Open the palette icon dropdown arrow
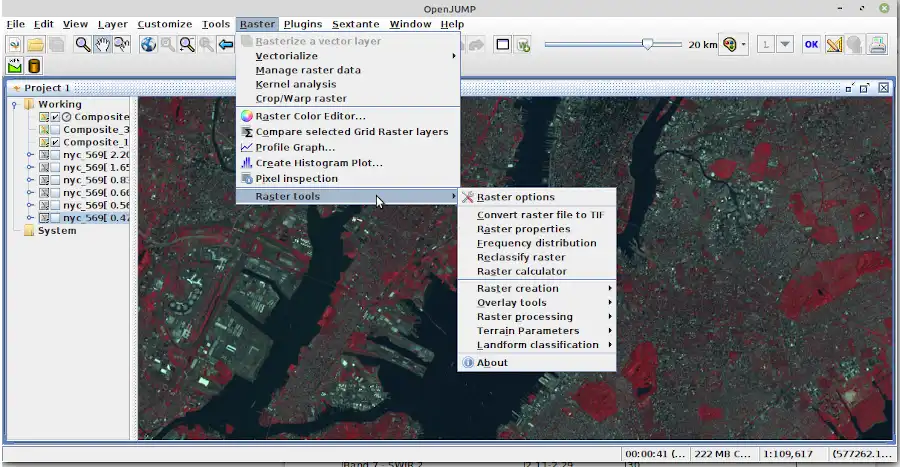This screenshot has height=467, width=900. [x=743, y=45]
